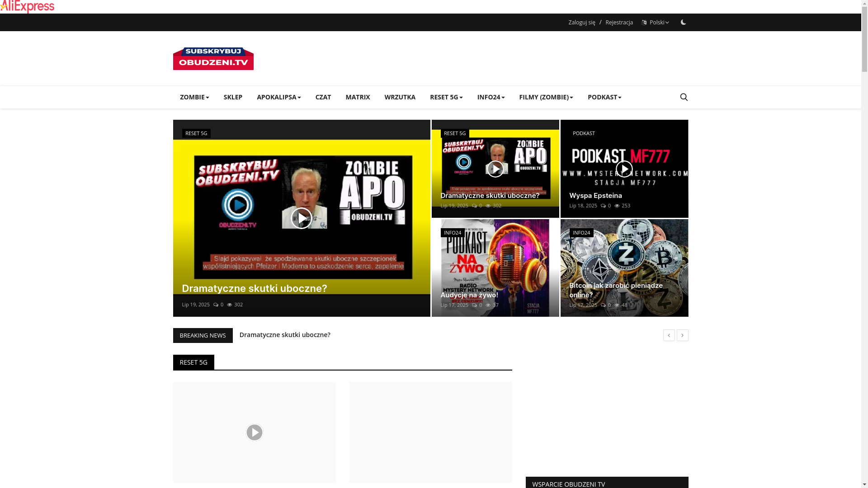The width and height of the screenshot is (868, 488).
Task: Click the PODKAST category tag
Action: point(584,133)
